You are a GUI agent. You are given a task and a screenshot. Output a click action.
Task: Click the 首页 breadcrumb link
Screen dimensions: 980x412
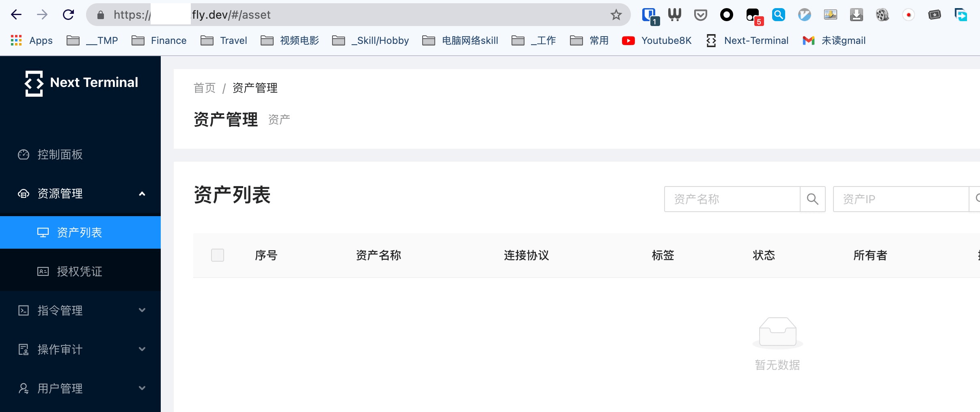(205, 88)
